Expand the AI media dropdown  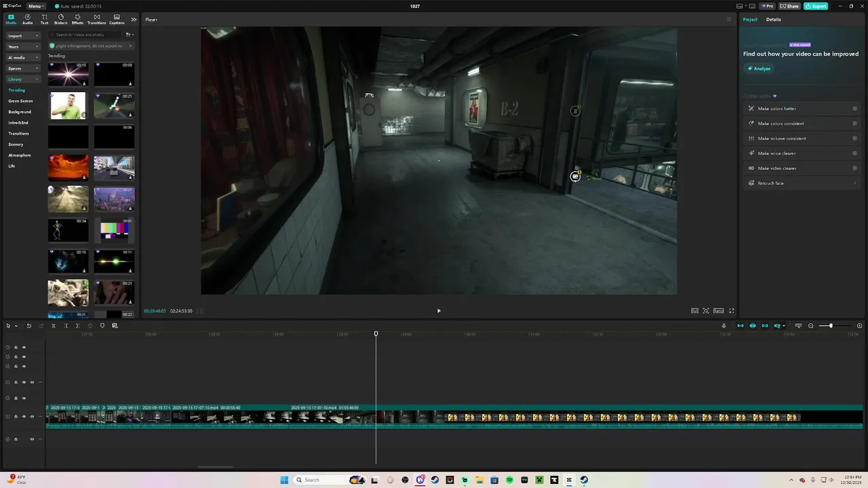pos(23,58)
